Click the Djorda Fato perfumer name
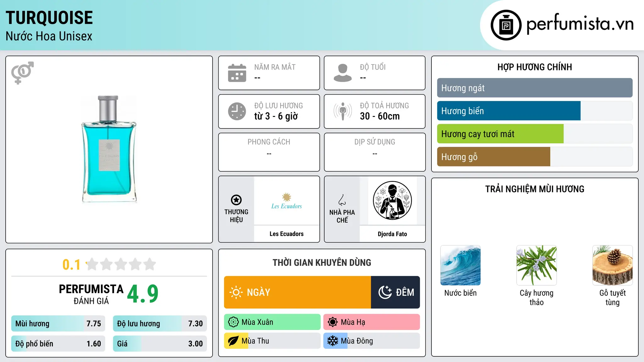The width and height of the screenshot is (644, 362). coord(392,234)
